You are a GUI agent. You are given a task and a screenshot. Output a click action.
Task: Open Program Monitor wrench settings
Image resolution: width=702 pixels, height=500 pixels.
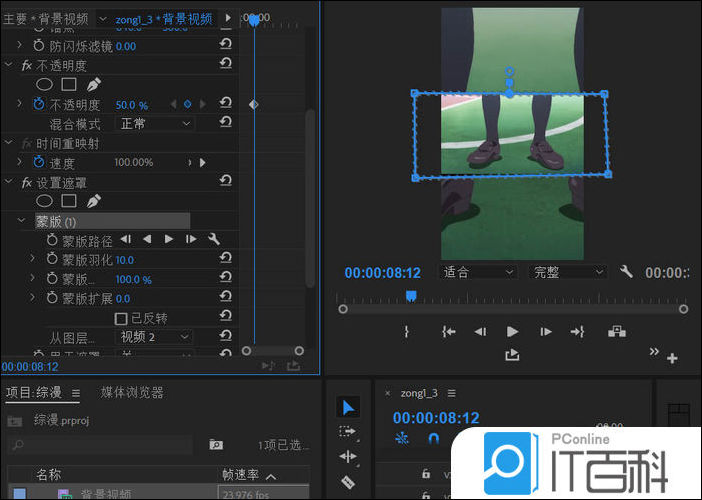[627, 272]
